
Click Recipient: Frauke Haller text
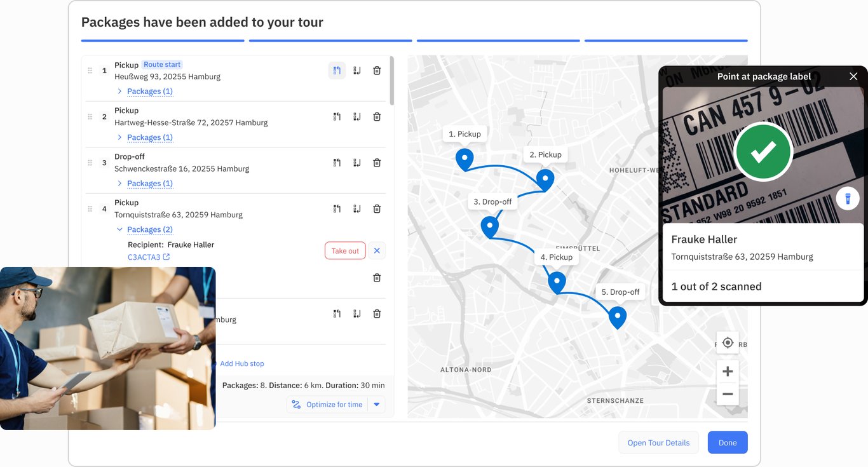pos(171,245)
